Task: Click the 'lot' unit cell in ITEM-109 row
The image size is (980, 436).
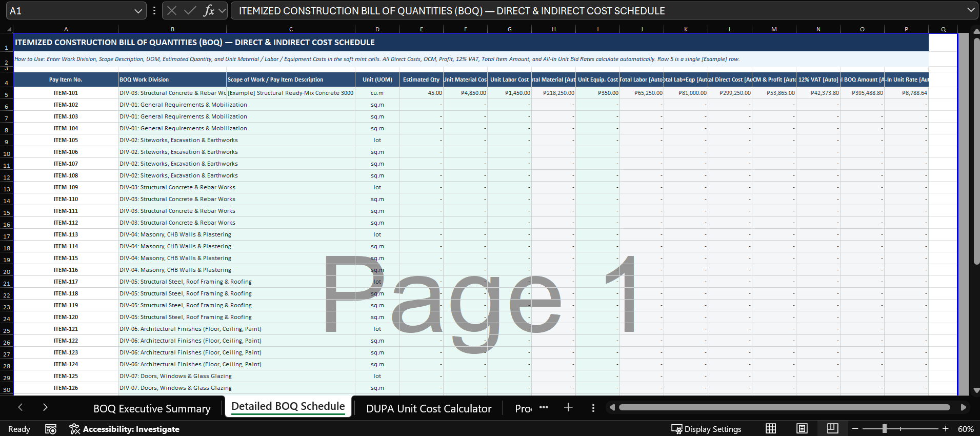Action: pyautogui.click(x=377, y=187)
